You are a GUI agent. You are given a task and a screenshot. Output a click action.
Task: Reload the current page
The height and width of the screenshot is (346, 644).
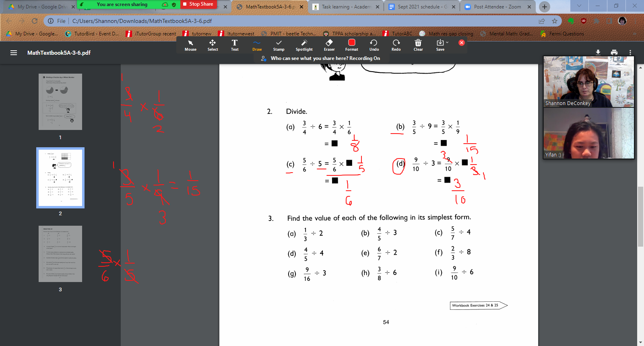35,21
